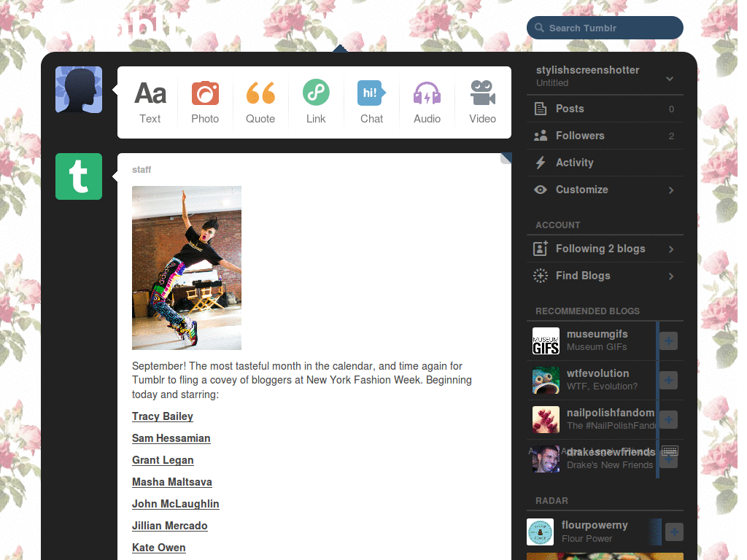Click the Followers count 2

pyautogui.click(x=671, y=136)
